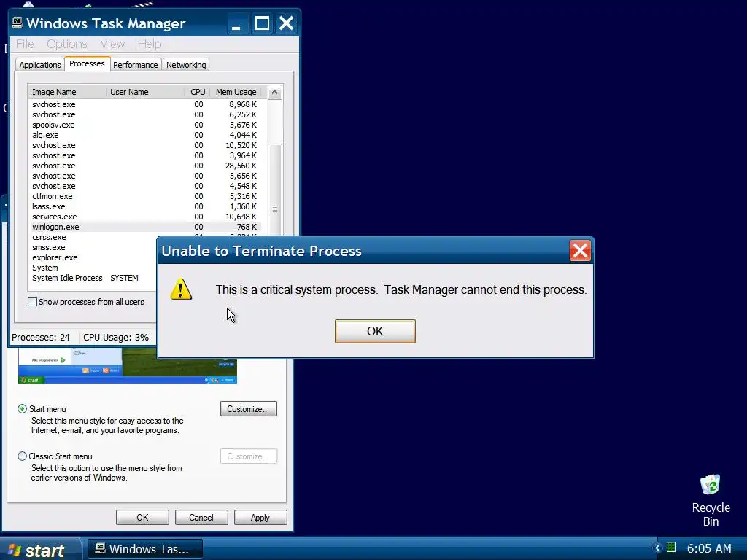Viewport: 747px width, 560px height.
Task: Click the taskbar clock showing 6:05 AM
Action: click(x=709, y=548)
